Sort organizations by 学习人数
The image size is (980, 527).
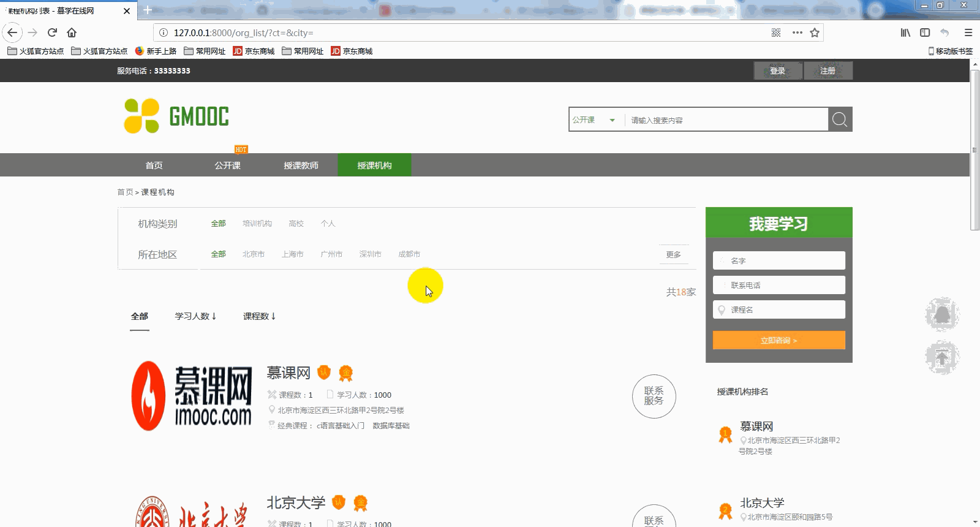[195, 316]
